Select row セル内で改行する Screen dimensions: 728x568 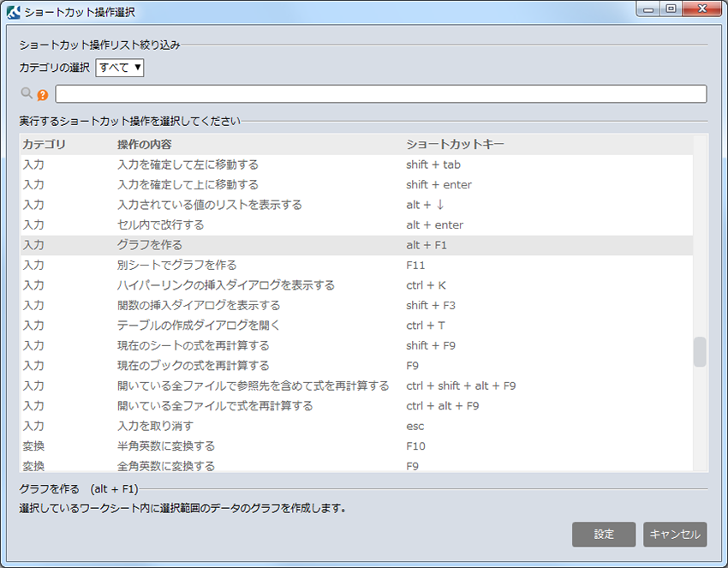coord(356,224)
